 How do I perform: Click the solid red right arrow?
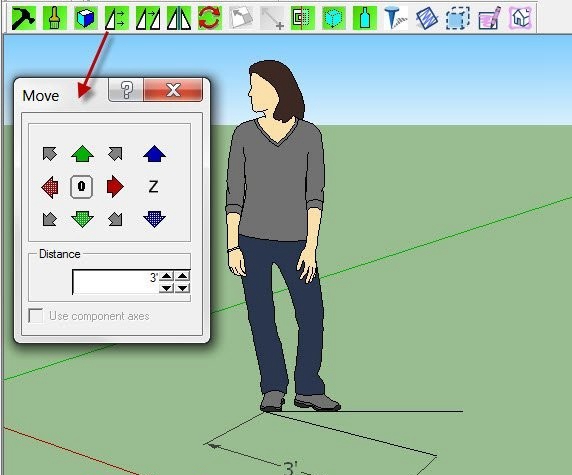pos(115,186)
